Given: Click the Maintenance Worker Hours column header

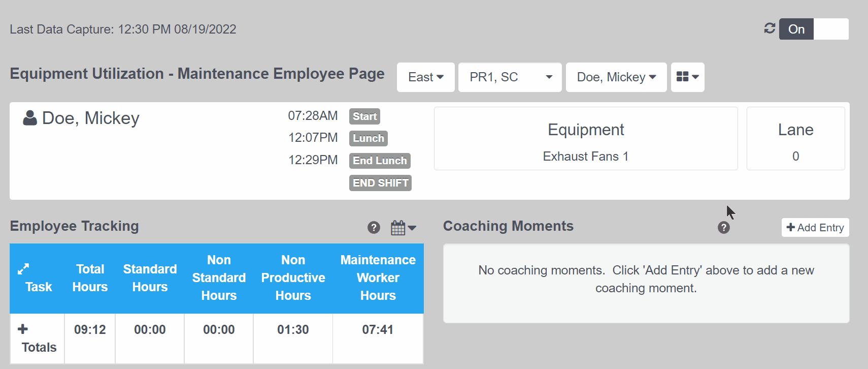Looking at the screenshot, I should tap(378, 278).
